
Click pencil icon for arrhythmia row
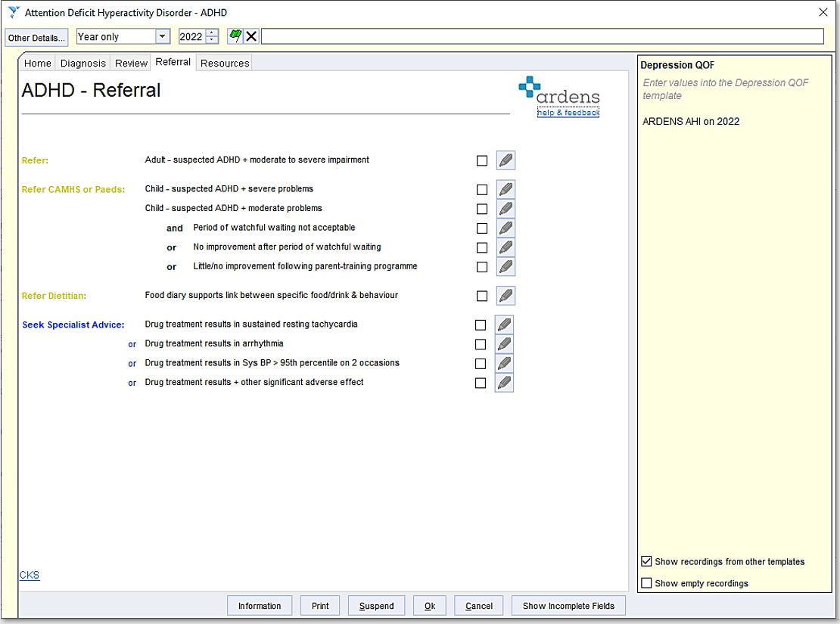[x=504, y=344]
